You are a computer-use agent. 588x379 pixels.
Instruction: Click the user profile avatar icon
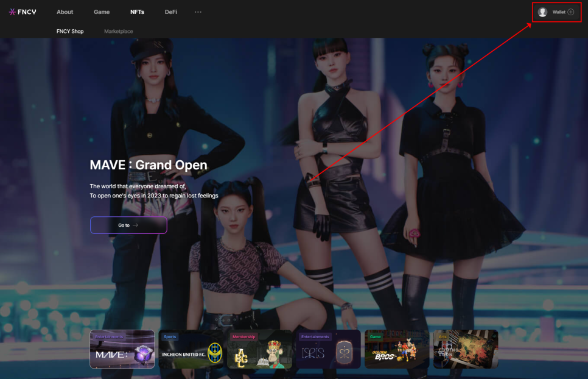(542, 12)
